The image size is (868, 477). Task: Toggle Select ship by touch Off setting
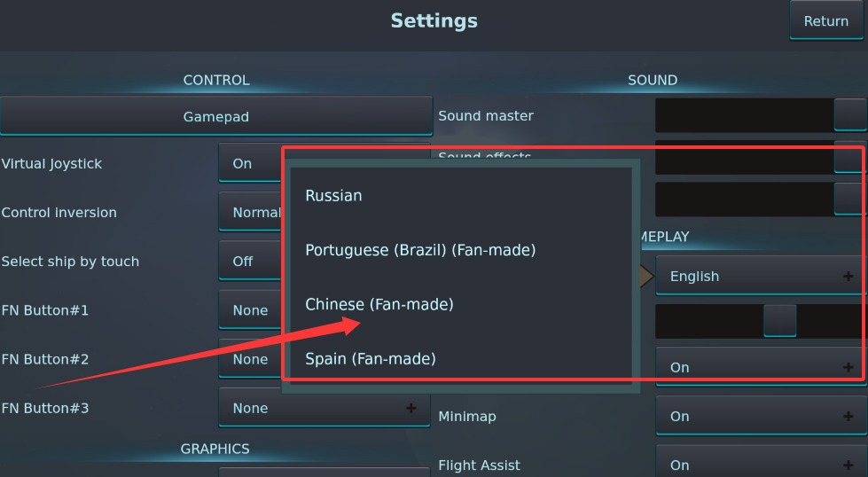250,262
